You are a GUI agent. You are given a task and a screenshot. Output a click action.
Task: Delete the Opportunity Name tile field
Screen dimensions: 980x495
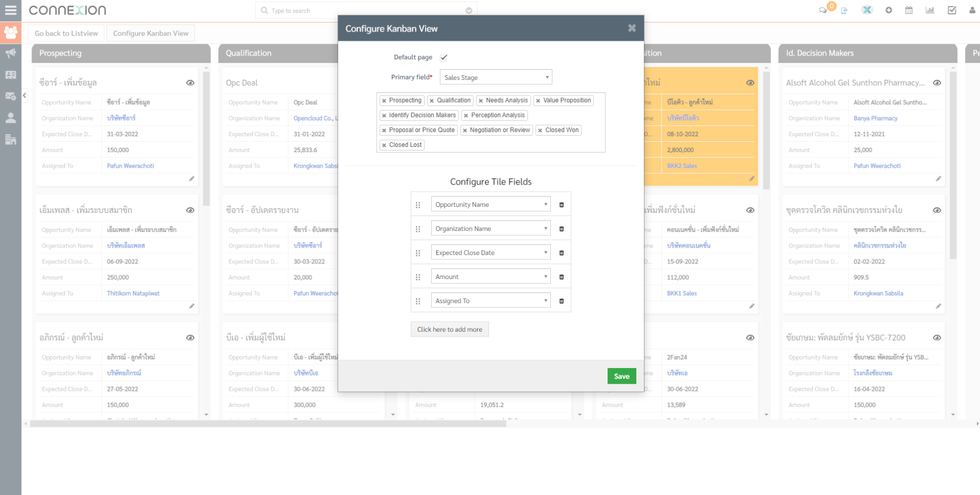click(x=562, y=205)
